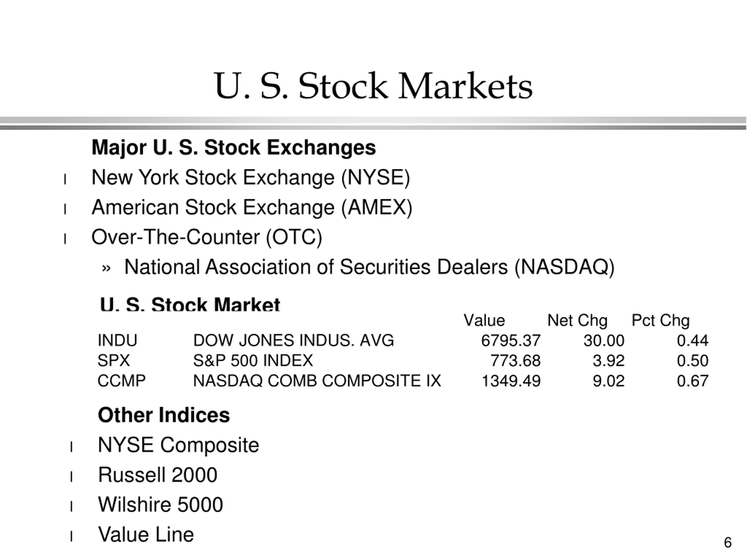747x560 pixels.
Task: Click the Value column header
Action: [x=484, y=320]
